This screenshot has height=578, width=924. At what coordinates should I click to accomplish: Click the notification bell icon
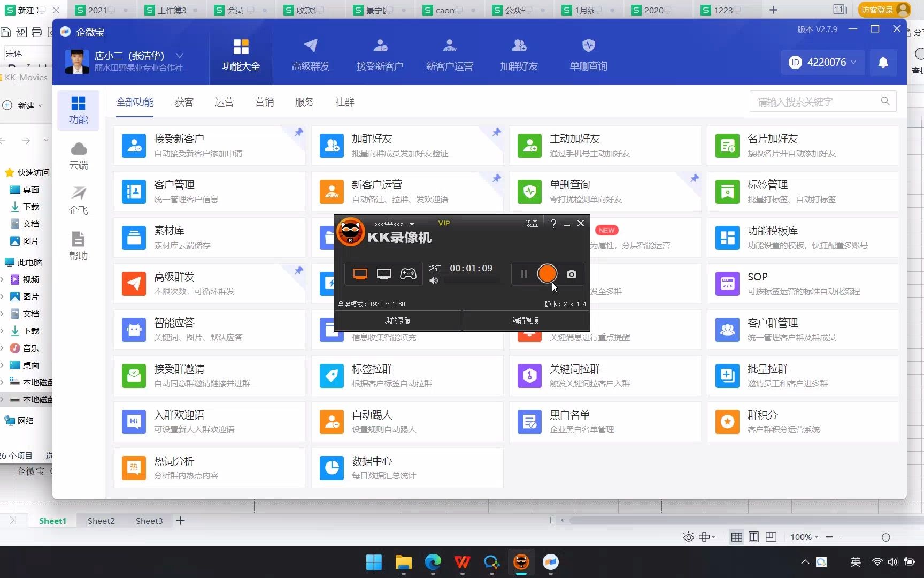[883, 63]
